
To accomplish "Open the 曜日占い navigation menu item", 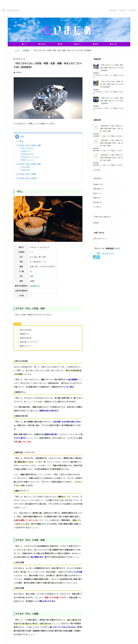I will [x=78, y=44].
